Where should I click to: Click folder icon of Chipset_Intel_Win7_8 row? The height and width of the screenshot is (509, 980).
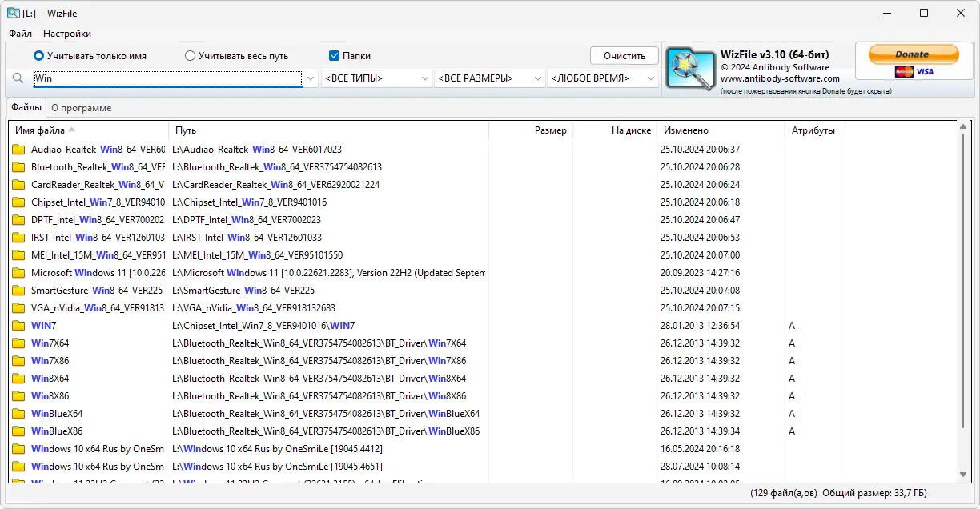tap(18, 202)
